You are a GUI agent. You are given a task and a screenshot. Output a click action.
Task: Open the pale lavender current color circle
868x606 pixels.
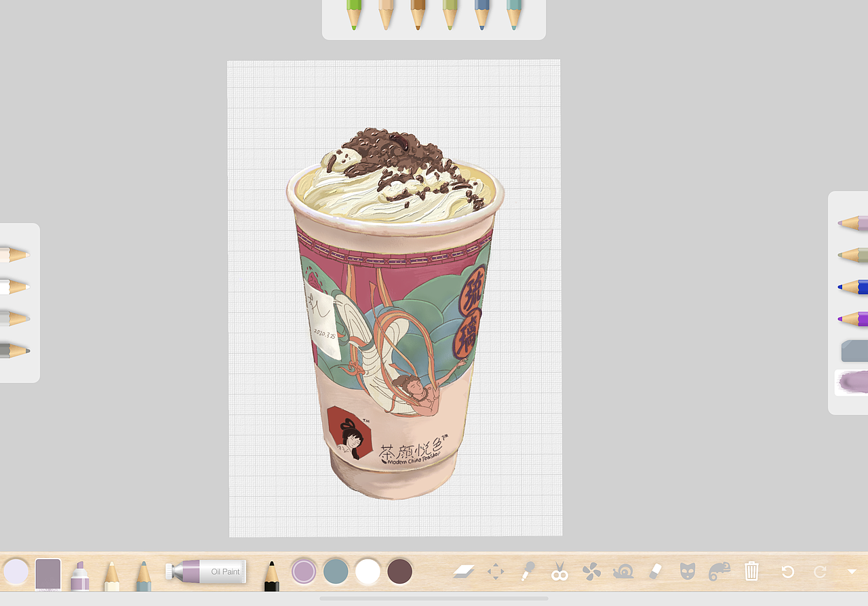(16, 571)
